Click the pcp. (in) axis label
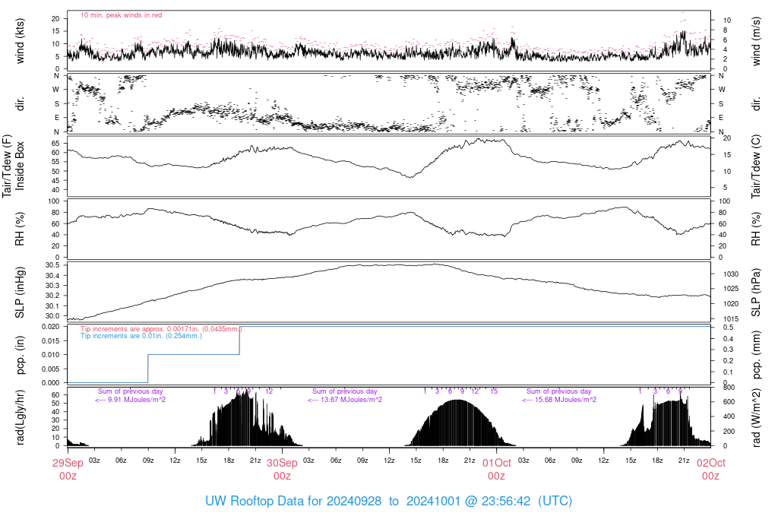Screen dimensions: 778x532 [x=20, y=355]
